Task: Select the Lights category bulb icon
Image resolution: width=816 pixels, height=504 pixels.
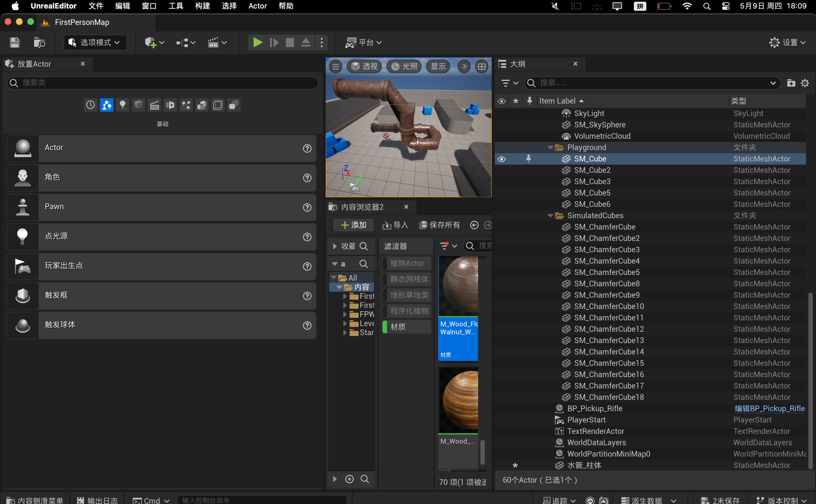Action: pyautogui.click(x=122, y=105)
